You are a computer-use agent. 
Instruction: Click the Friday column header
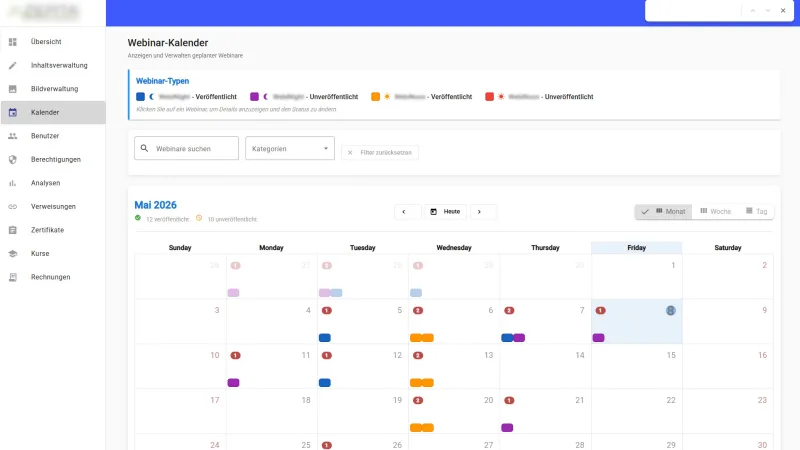click(x=636, y=247)
